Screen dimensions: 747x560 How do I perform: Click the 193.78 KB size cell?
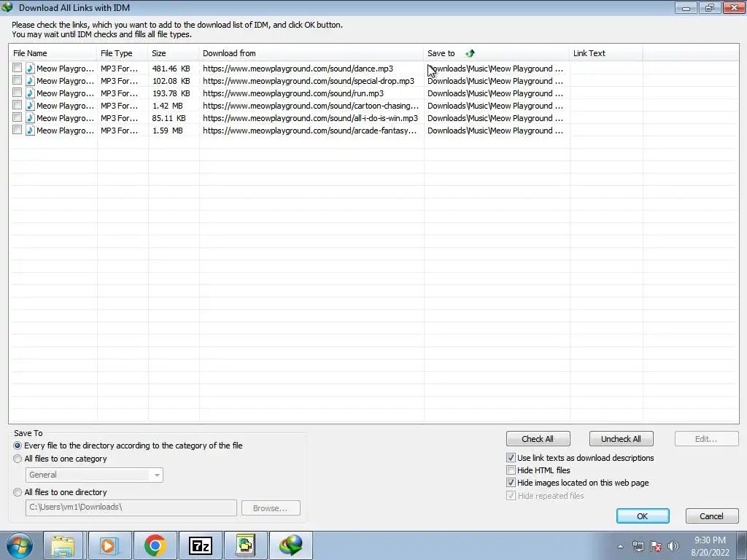tap(171, 93)
